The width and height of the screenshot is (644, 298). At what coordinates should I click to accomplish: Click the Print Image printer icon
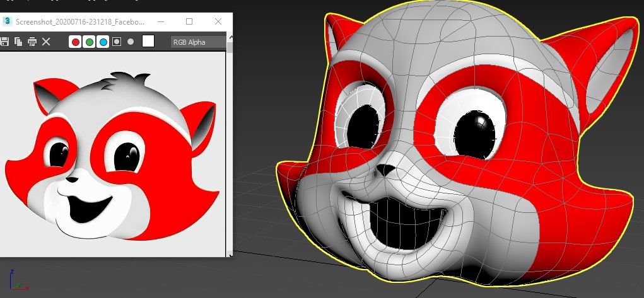(32, 42)
